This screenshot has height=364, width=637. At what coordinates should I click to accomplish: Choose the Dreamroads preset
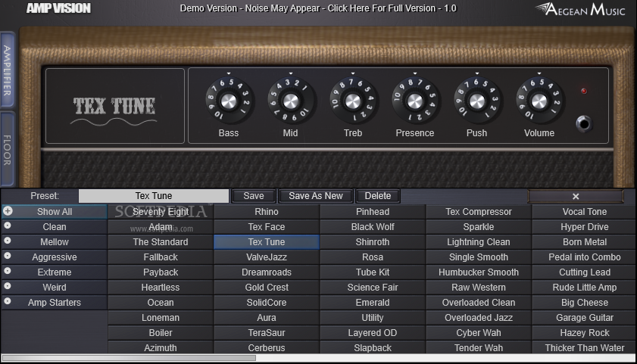[x=267, y=272]
